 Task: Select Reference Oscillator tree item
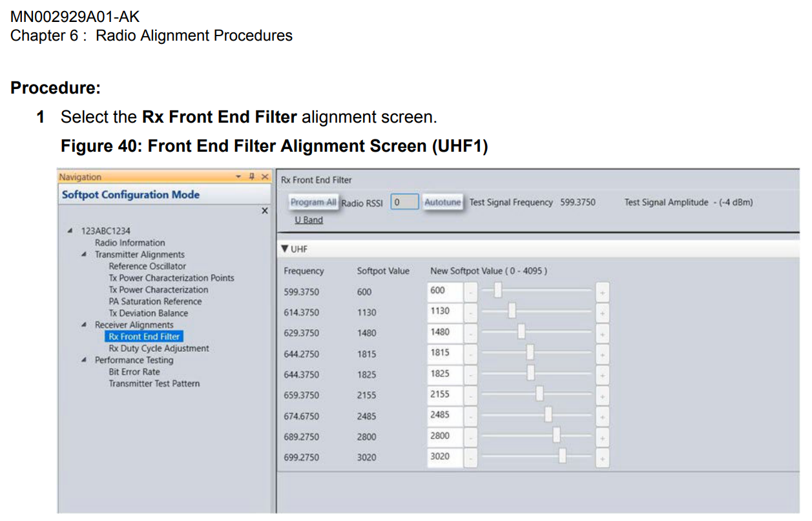[147, 266]
